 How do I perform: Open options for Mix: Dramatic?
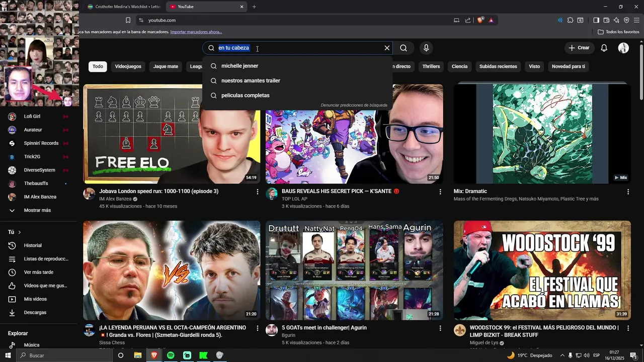pos(628,192)
